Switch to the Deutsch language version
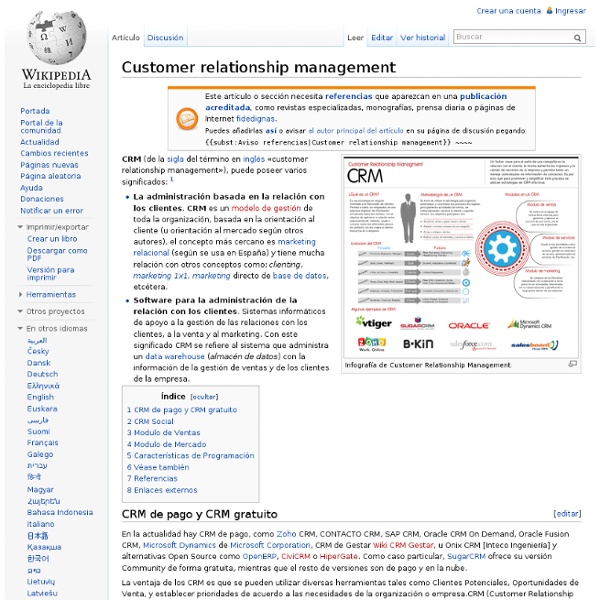Screen dimensions: 600x600 coord(42,374)
